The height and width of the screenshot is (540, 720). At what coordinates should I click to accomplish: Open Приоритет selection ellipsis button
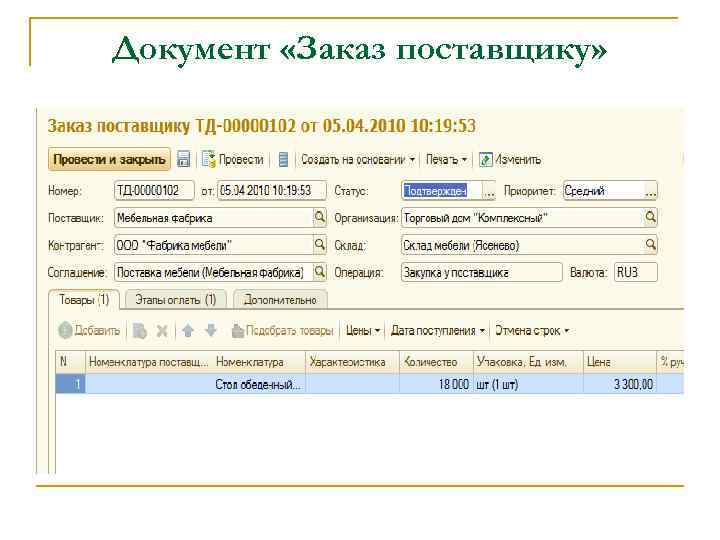click(651, 191)
